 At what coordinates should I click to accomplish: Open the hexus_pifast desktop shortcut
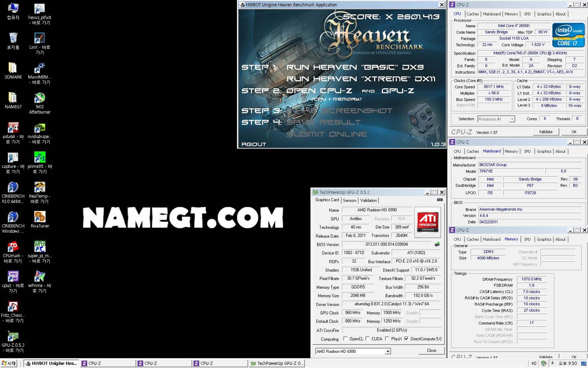(39, 14)
